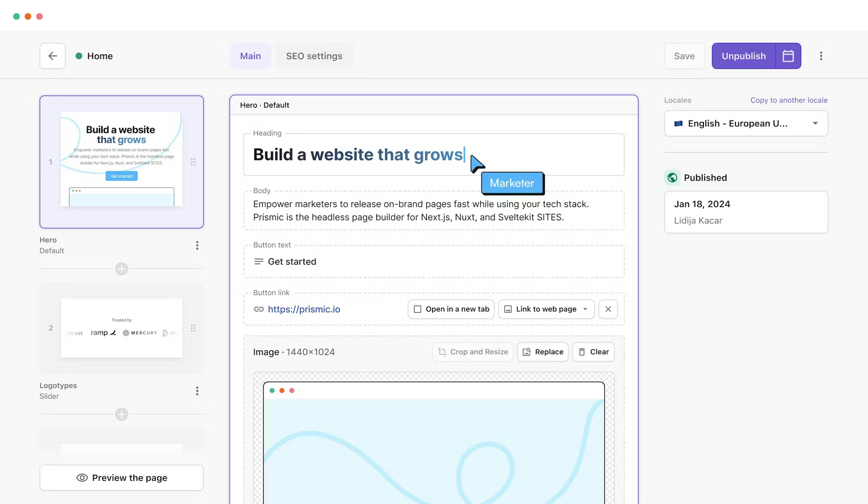Open the Logotypes slider options menu
868x504 pixels.
pyautogui.click(x=197, y=391)
